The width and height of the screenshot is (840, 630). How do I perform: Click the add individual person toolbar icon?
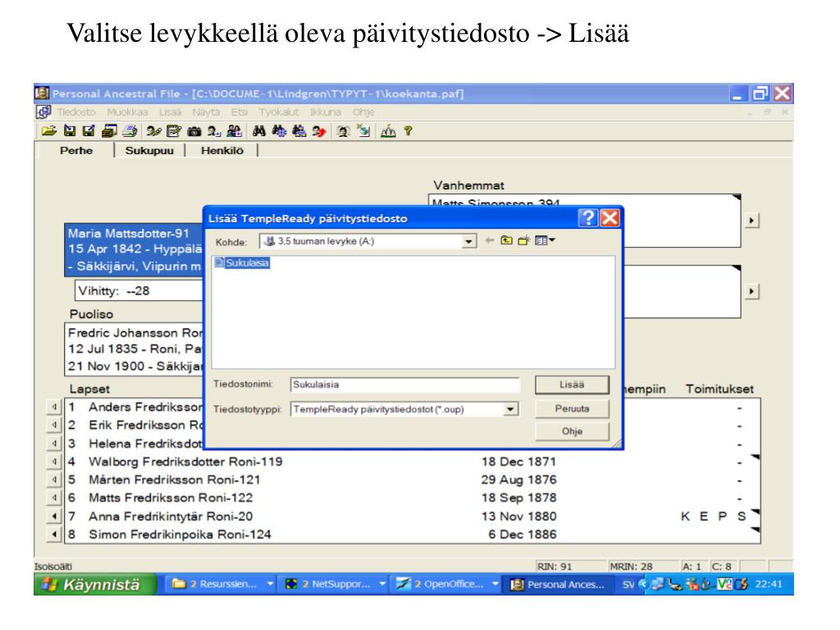pos(214,131)
